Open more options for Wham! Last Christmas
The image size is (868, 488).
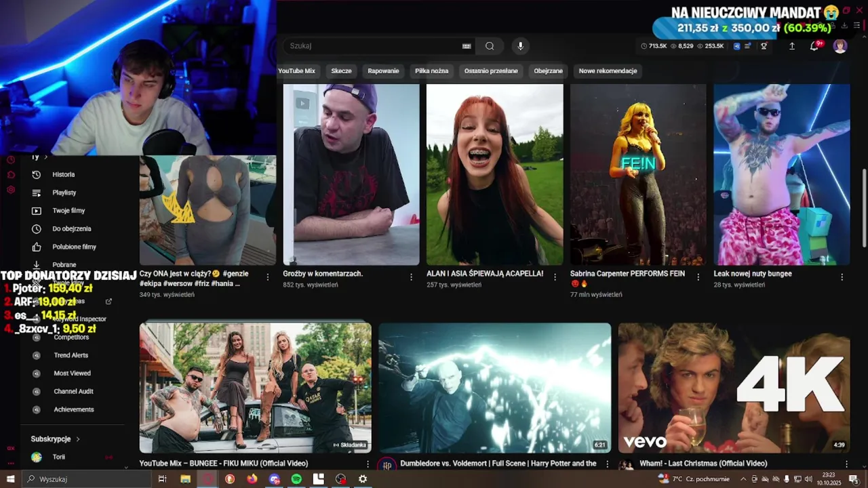(x=846, y=464)
